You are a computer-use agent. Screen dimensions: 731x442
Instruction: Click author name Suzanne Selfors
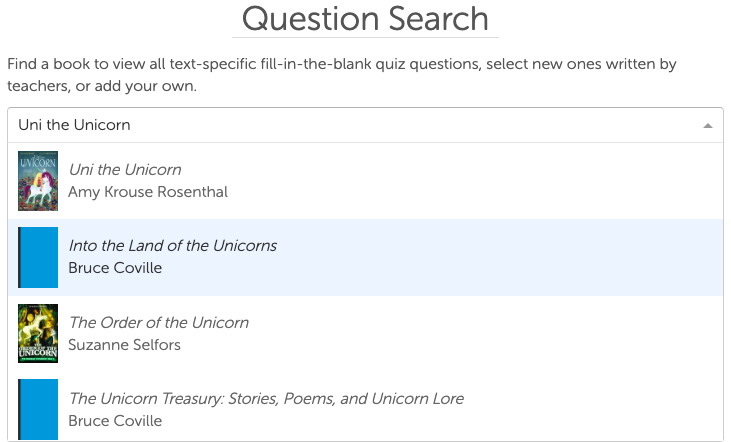click(124, 345)
